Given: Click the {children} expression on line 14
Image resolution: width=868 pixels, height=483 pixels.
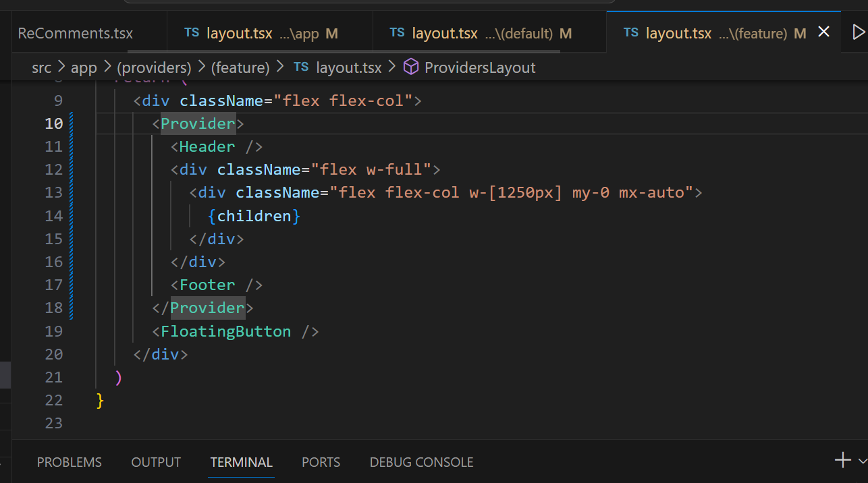Looking at the screenshot, I should coord(254,216).
